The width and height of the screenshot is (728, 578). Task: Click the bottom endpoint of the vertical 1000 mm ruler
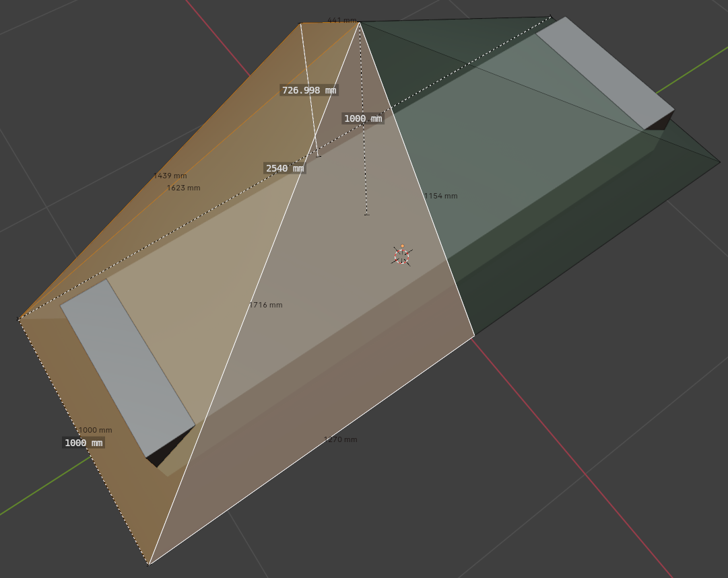tap(366, 214)
